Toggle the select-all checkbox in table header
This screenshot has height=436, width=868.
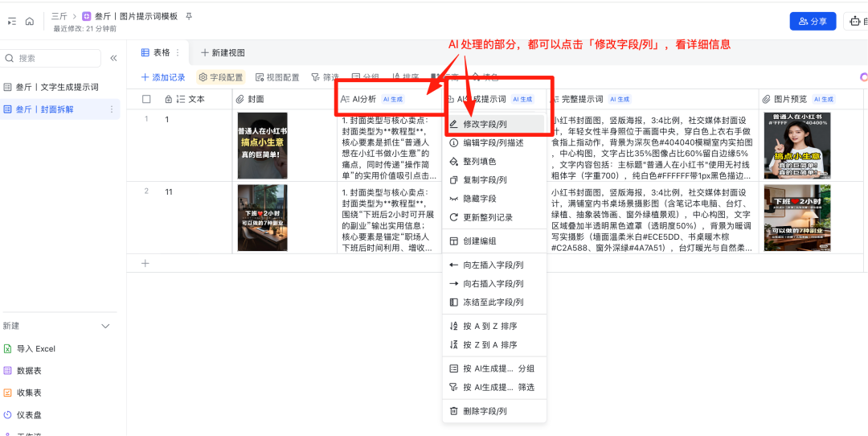[x=146, y=99]
